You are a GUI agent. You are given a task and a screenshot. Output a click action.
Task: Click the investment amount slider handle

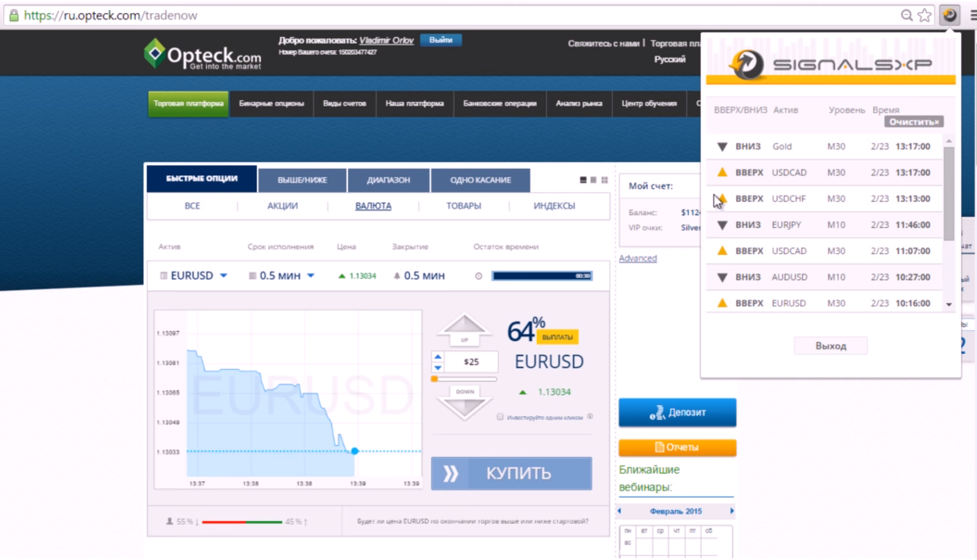pyautogui.click(x=435, y=379)
